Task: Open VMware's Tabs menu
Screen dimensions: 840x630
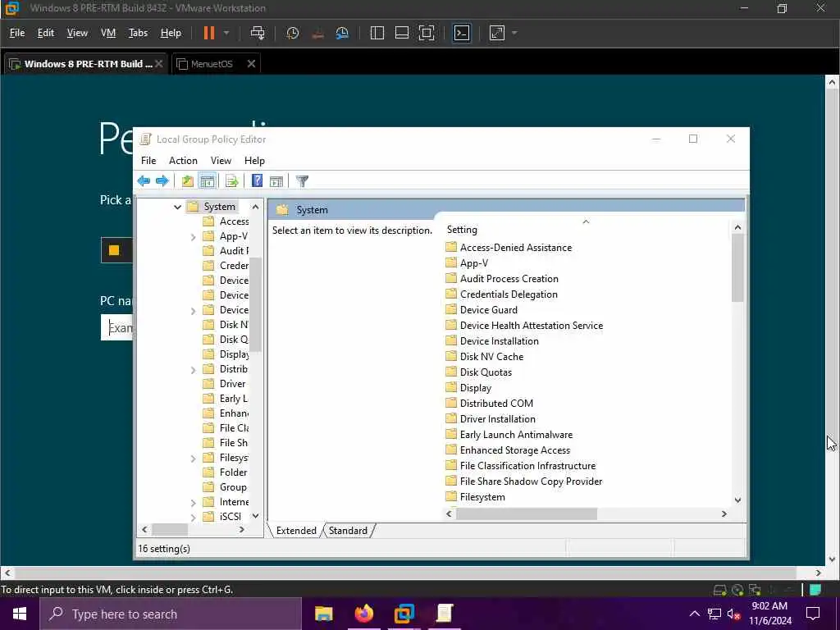Action: click(x=138, y=33)
